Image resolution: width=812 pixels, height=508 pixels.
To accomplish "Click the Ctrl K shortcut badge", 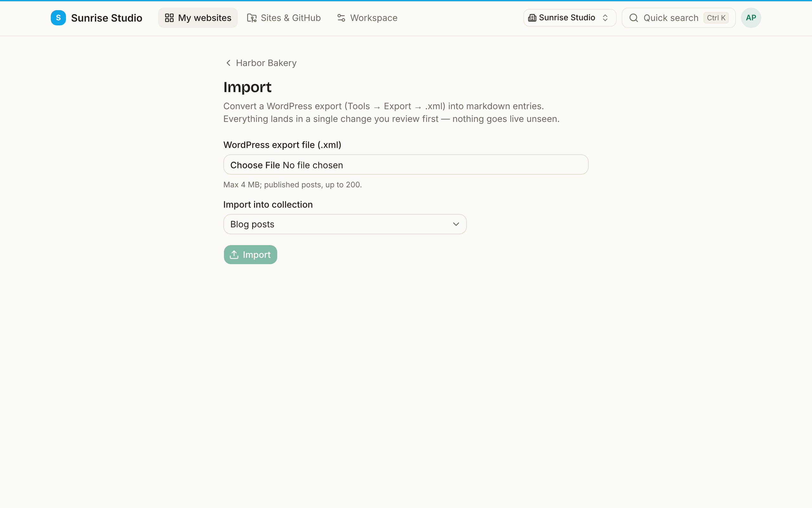I will (x=716, y=18).
